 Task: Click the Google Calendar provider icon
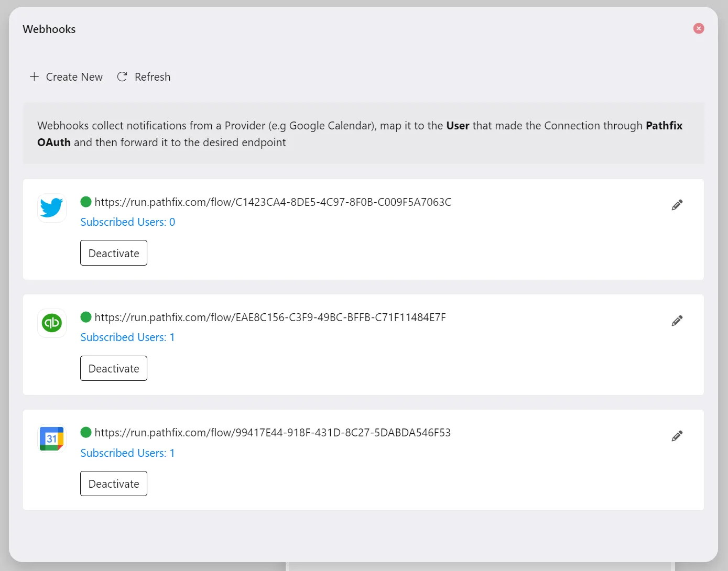click(52, 438)
